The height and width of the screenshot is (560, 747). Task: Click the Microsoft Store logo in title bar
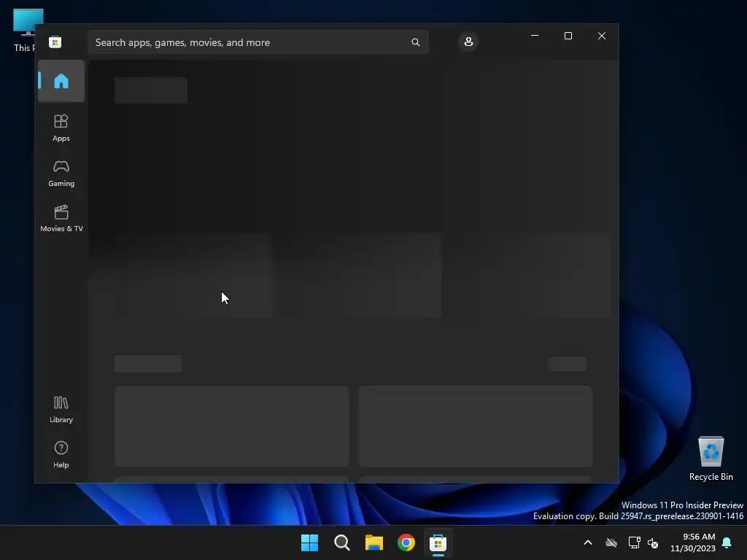55,42
